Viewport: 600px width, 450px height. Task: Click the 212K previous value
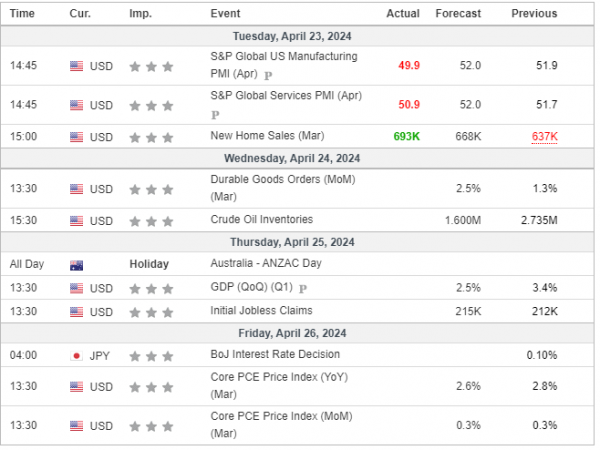tap(545, 311)
